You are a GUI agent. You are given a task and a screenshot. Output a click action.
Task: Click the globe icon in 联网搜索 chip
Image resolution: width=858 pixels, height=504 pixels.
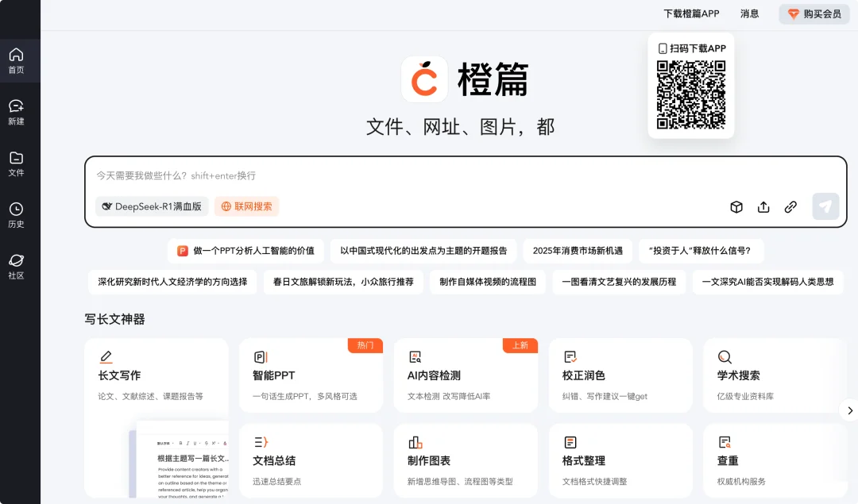click(x=226, y=206)
